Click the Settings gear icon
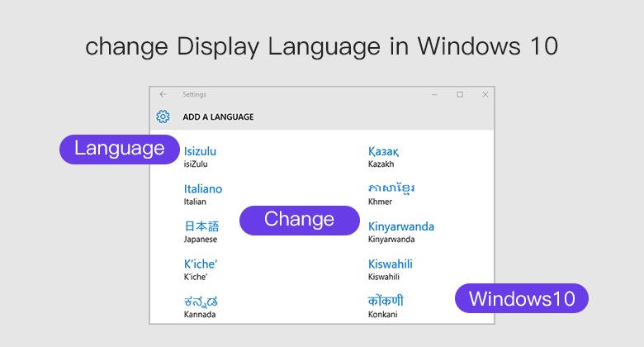The width and height of the screenshot is (644, 347). [163, 116]
